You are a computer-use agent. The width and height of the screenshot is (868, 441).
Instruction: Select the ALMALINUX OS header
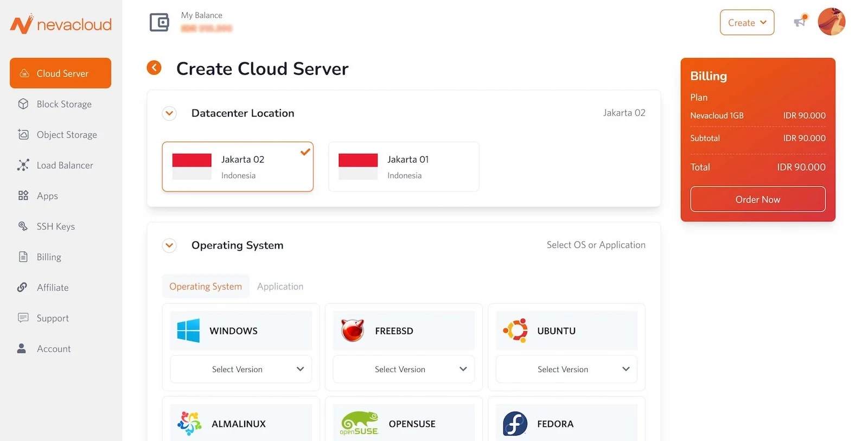[x=241, y=423]
